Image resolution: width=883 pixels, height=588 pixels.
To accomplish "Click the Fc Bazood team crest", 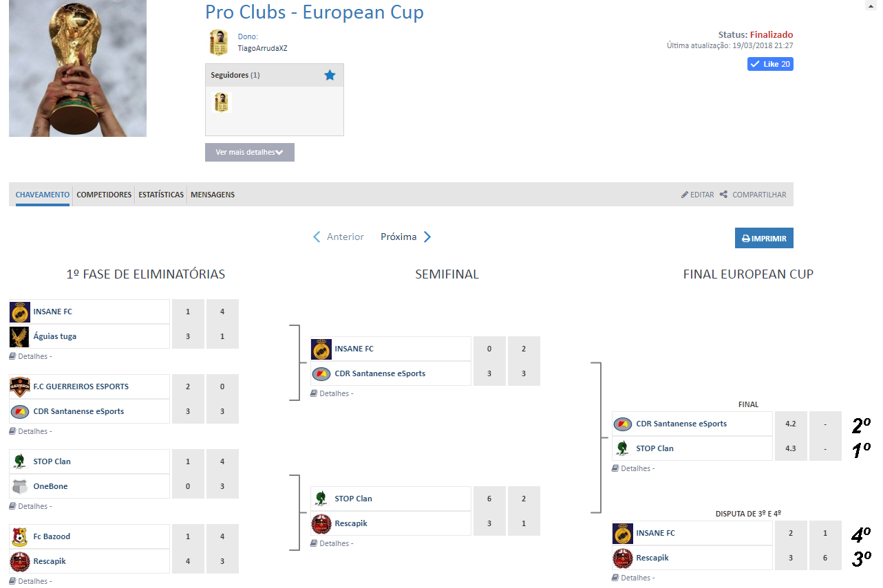I will pyautogui.click(x=20, y=536).
